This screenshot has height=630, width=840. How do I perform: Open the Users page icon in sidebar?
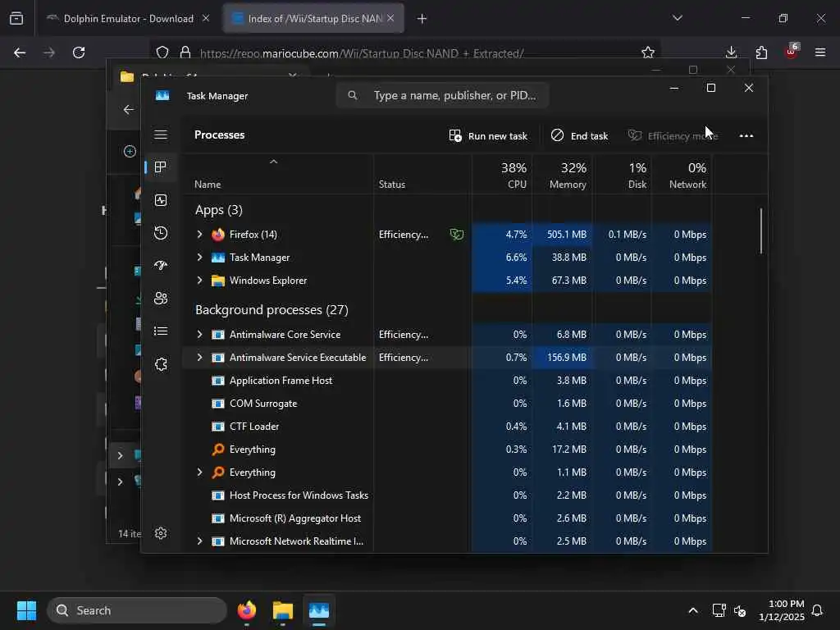(161, 299)
